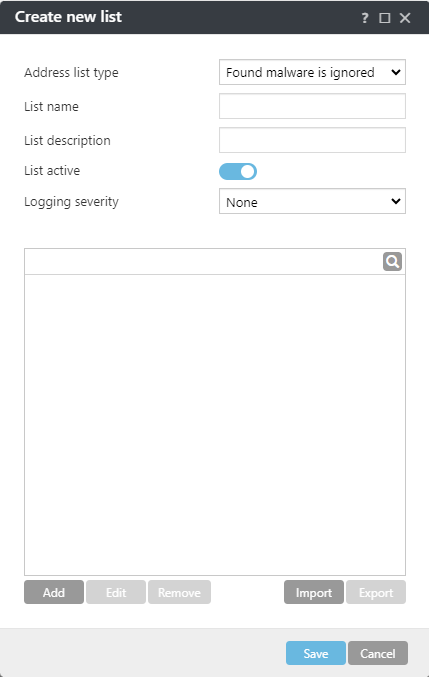Click the disabled Export button
The image size is (429, 677).
tap(376, 592)
